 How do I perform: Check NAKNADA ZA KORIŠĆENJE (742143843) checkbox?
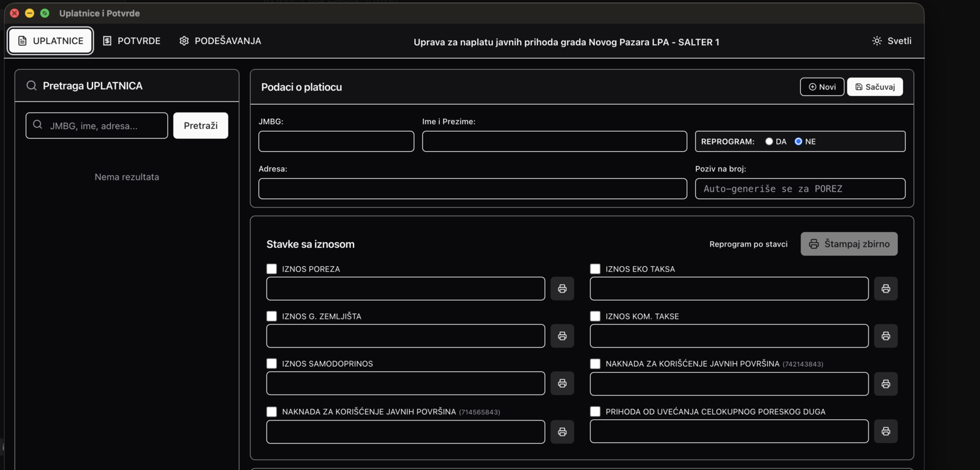click(x=595, y=364)
